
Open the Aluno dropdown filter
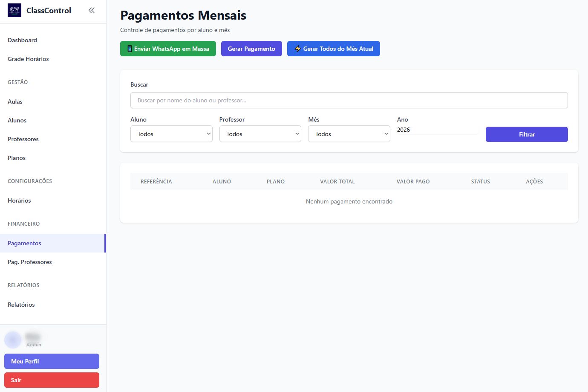171,134
